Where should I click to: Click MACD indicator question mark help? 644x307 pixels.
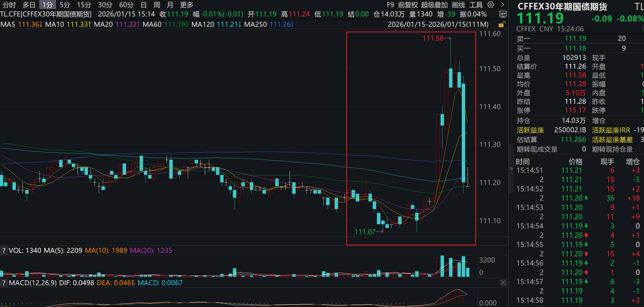point(4,283)
